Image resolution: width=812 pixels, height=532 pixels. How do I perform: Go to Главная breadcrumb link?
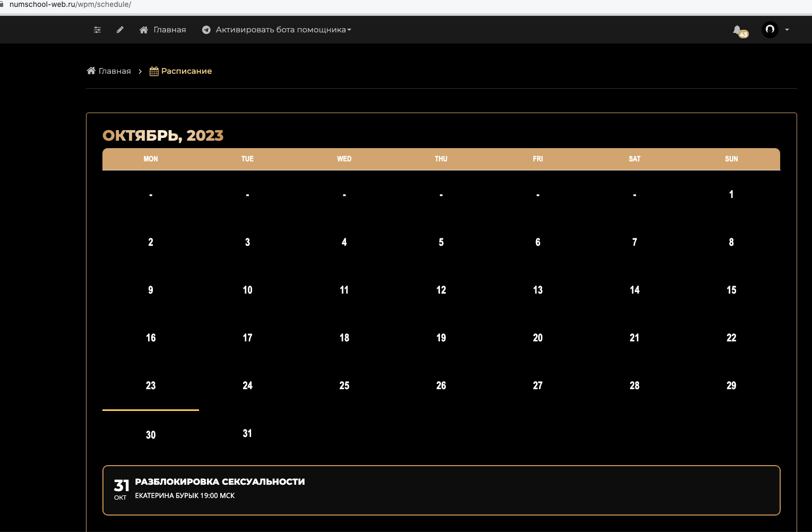115,71
